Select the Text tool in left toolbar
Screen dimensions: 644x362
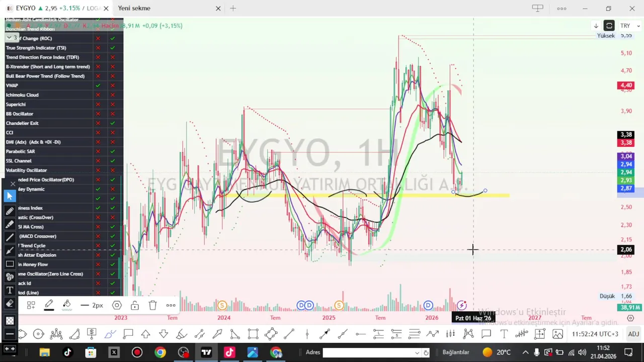[10, 290]
